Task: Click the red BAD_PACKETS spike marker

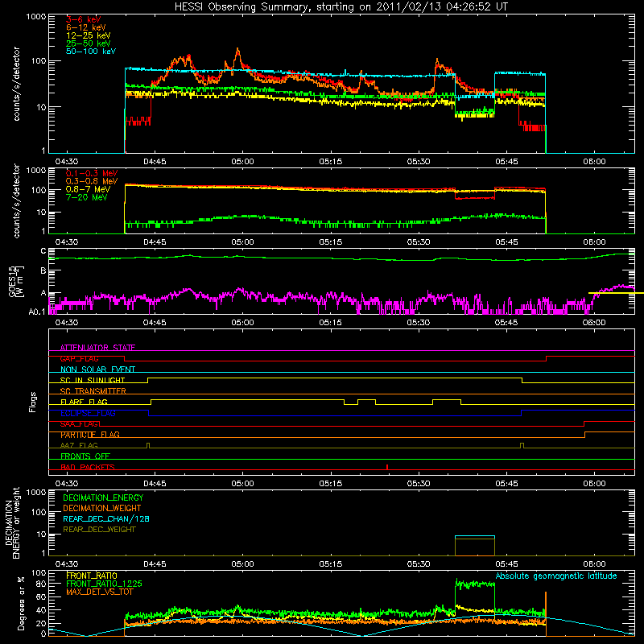Action: [387, 467]
